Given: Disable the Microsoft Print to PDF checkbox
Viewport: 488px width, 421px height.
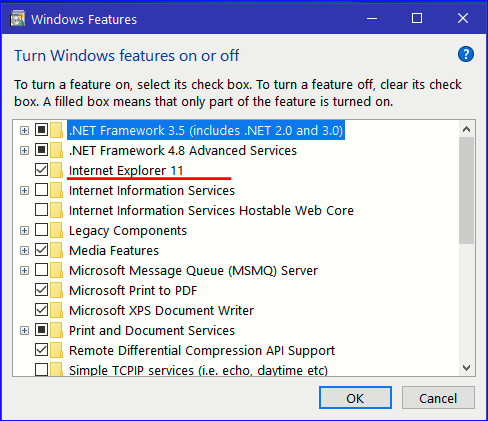Looking at the screenshot, I should (x=41, y=290).
